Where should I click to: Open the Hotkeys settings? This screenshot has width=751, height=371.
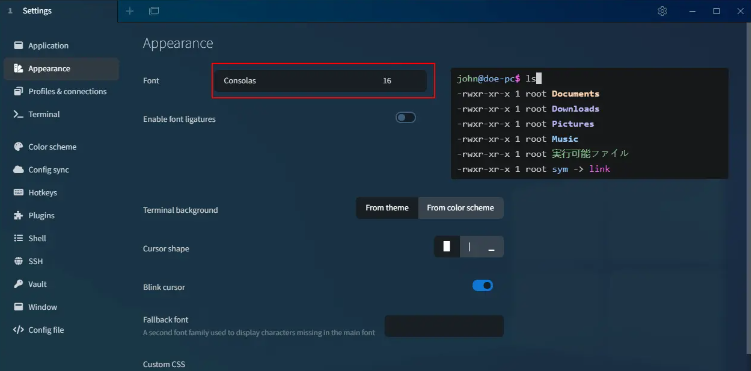pos(61,192)
